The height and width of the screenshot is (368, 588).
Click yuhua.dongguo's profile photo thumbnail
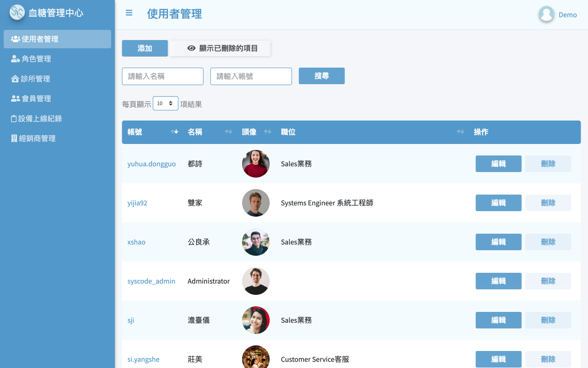[256, 164]
